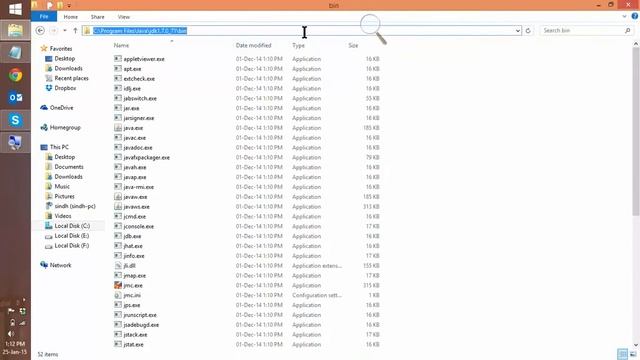Select the javadoc.exe file
Viewport: 640px width, 360px height.
[x=138, y=147]
